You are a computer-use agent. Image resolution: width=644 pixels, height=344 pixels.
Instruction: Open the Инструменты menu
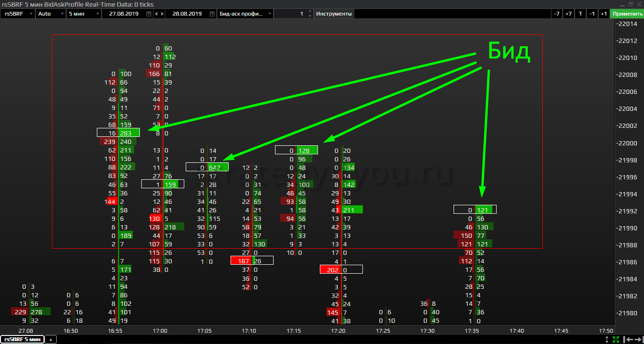pos(334,14)
